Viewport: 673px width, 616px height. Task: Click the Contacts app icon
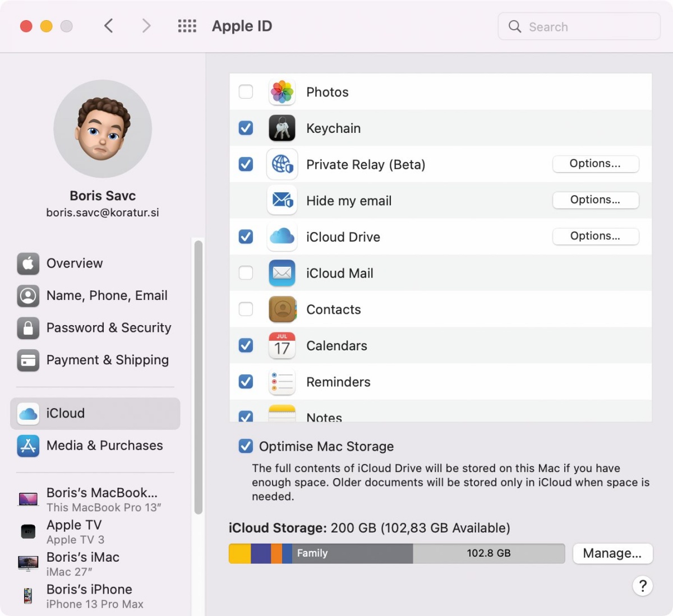point(282,309)
